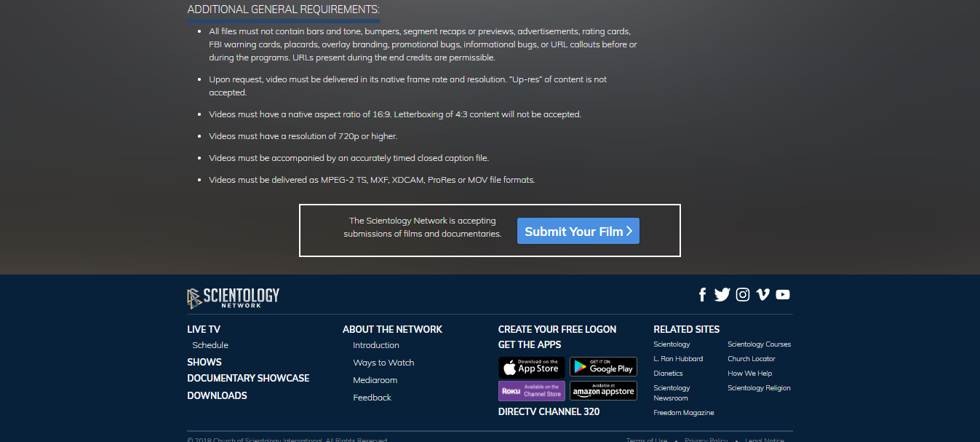980x442 pixels.
Task: Open the Ways to Watch link
Action: tap(383, 363)
